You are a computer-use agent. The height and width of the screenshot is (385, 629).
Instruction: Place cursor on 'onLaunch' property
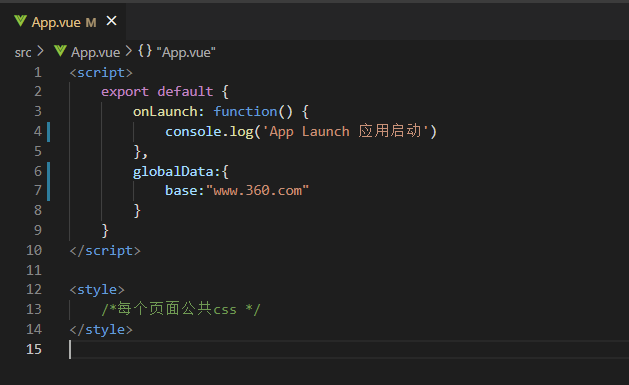pyautogui.click(x=165, y=111)
